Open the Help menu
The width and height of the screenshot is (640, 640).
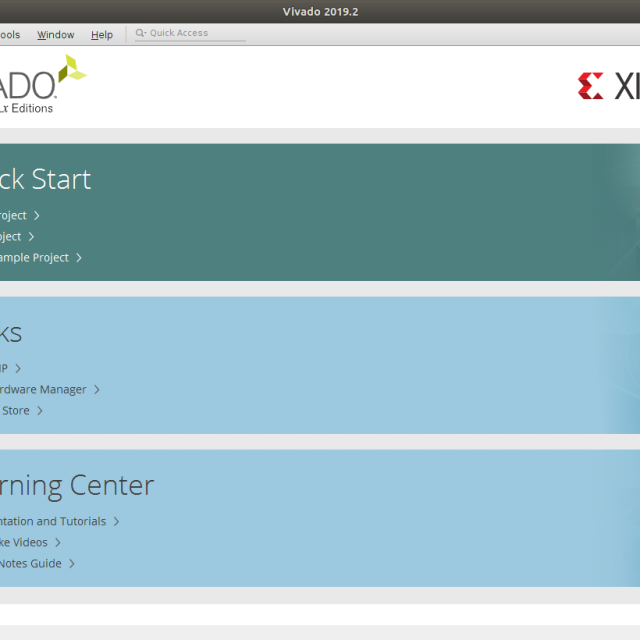click(102, 35)
